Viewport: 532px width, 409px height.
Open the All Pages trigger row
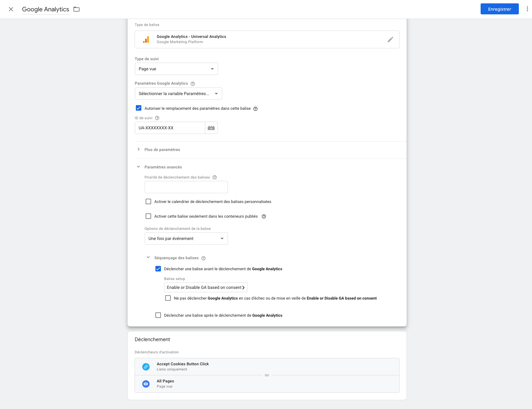click(x=267, y=384)
